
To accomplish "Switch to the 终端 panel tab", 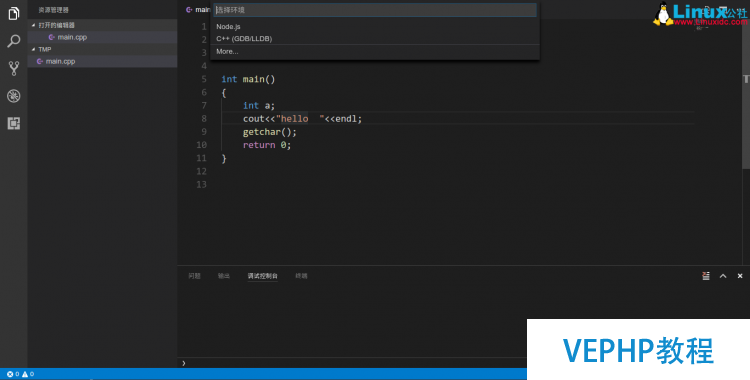I will [x=301, y=276].
